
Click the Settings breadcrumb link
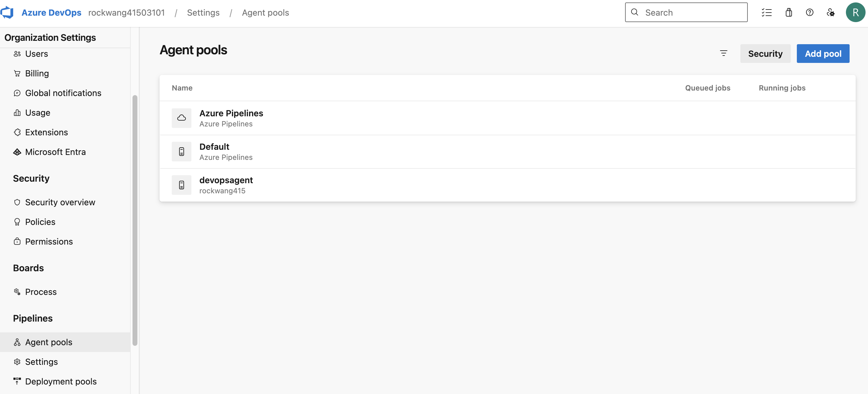(203, 13)
